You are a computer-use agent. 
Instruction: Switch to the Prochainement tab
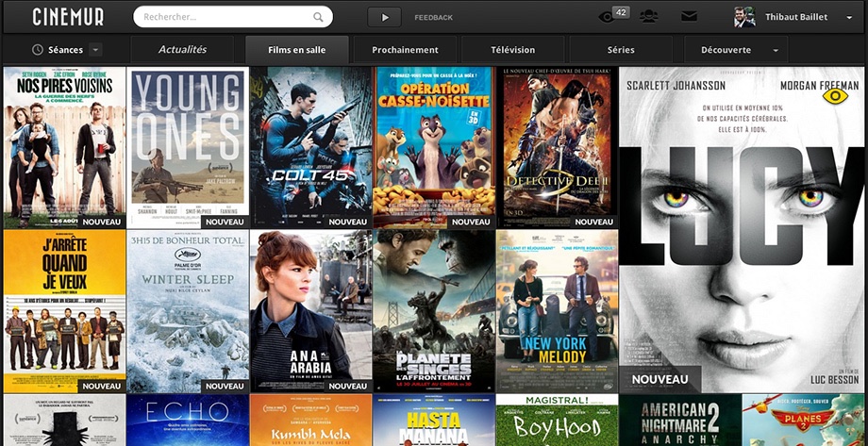pyautogui.click(x=405, y=50)
